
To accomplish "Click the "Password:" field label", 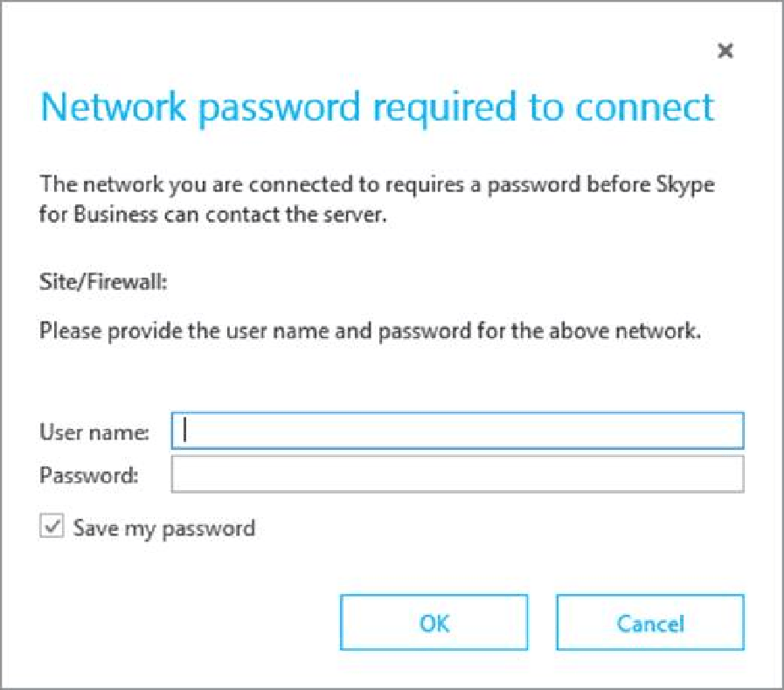I will point(88,475).
